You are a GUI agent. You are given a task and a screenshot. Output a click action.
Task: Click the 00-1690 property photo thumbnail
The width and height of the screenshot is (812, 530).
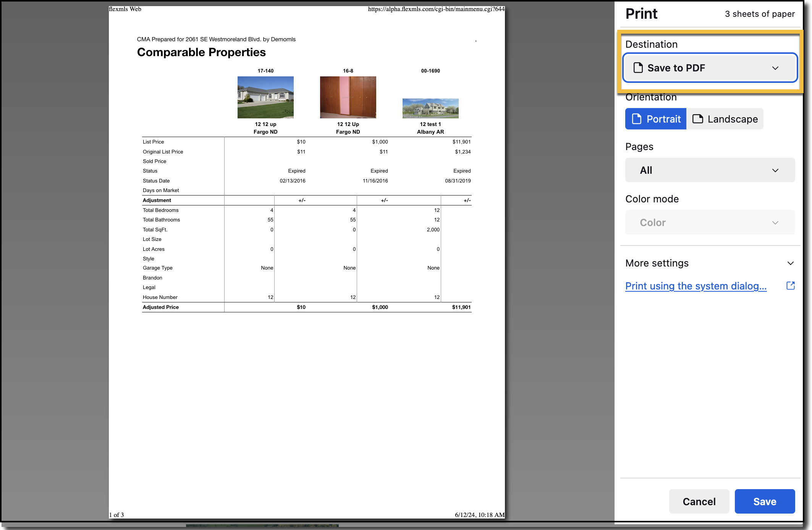430,108
